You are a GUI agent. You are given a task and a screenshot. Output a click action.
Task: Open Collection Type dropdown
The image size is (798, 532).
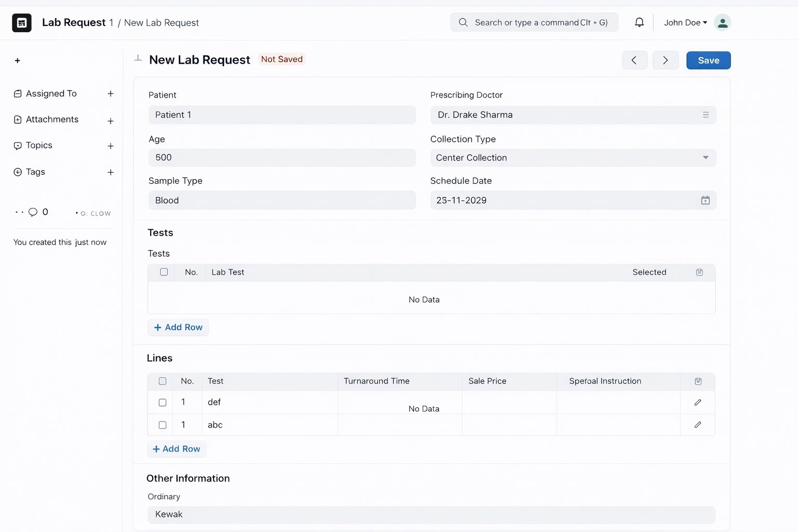(573, 157)
